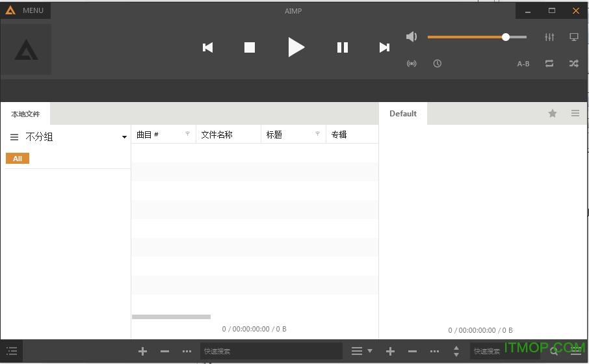Open the 曲目 # column filter dropdown

pos(188,134)
